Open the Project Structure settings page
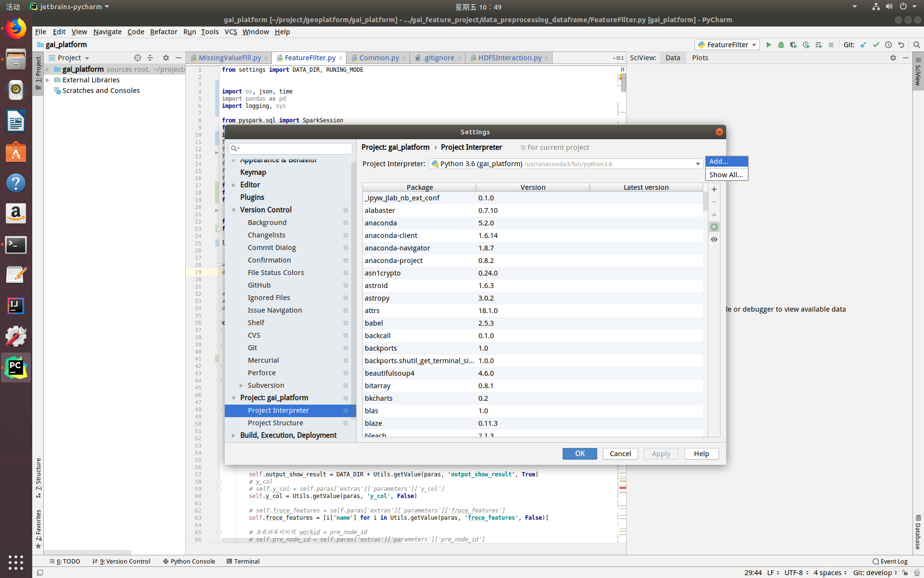924x578 pixels. click(290, 423)
